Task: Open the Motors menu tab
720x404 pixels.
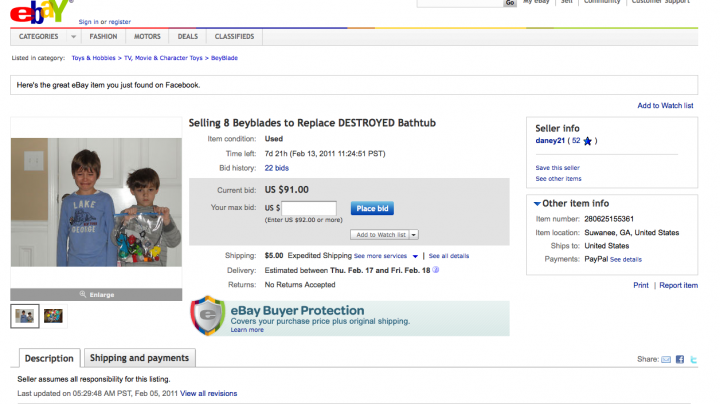Action: point(147,37)
